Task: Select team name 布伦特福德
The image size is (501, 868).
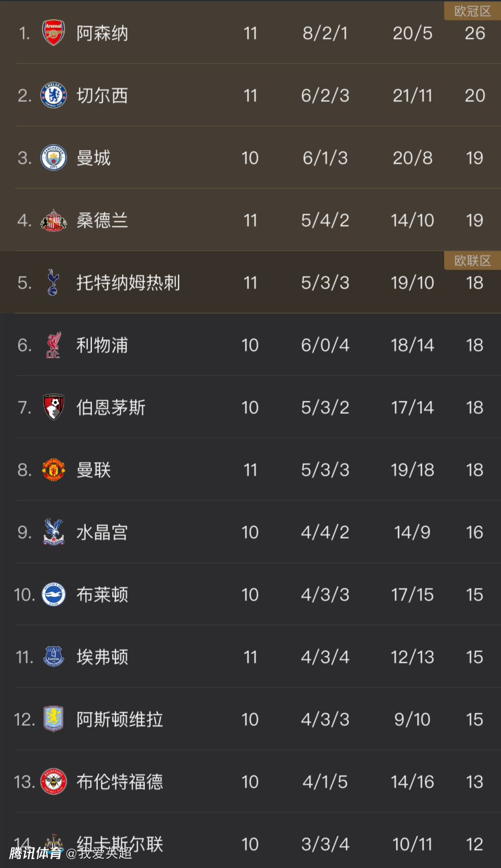Action: point(120,782)
